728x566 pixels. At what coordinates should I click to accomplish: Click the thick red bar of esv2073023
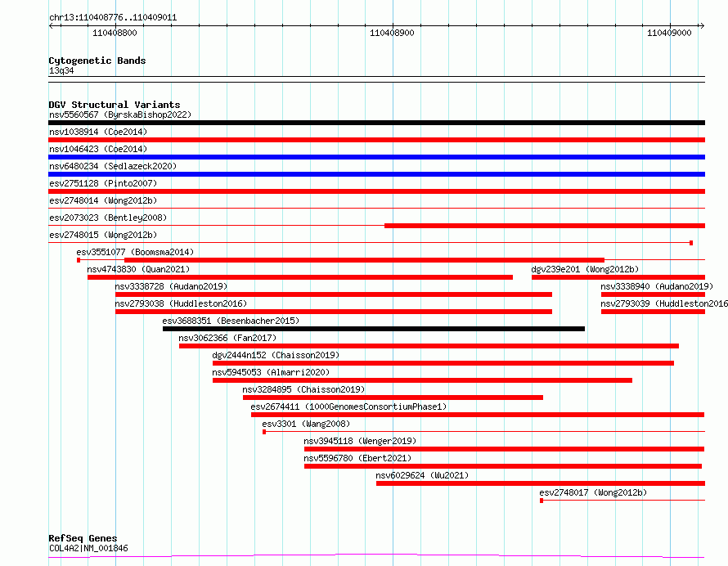[545, 226]
